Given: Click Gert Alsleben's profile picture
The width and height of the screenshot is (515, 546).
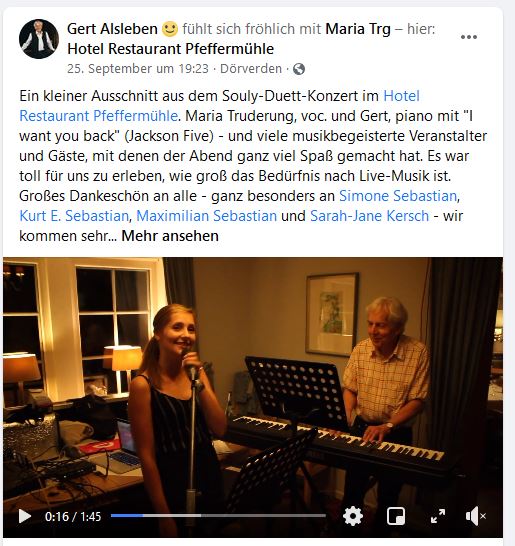Looking at the screenshot, I should [x=39, y=39].
